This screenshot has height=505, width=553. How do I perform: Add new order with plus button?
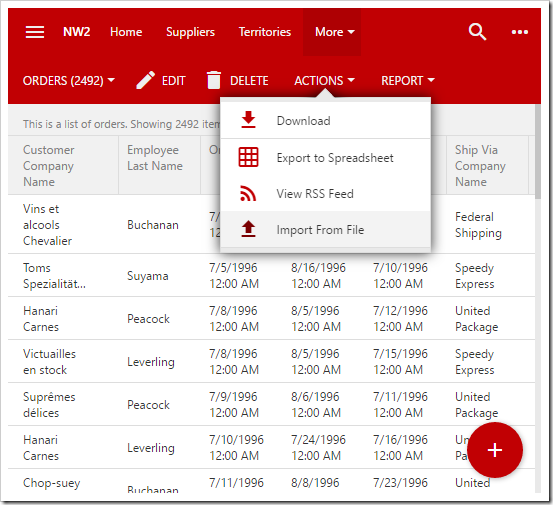[495, 450]
